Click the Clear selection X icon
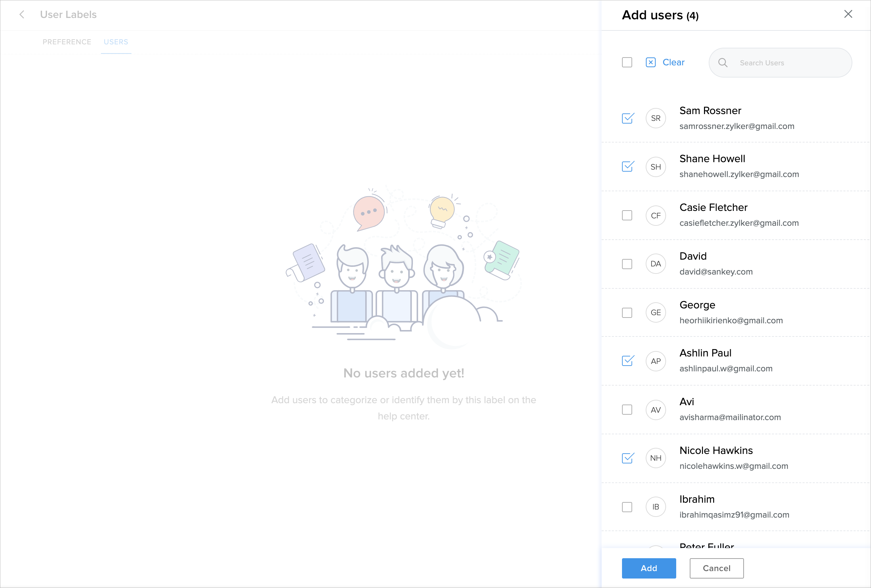Image resolution: width=871 pixels, height=588 pixels. point(651,63)
